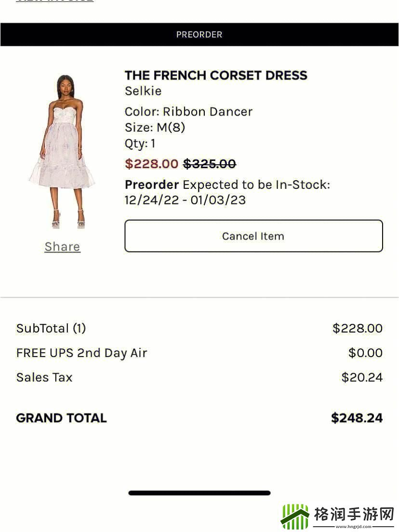Image resolution: width=399 pixels, height=532 pixels.
Task: Tap the Preorder expected in-stock date text
Action: (227, 192)
